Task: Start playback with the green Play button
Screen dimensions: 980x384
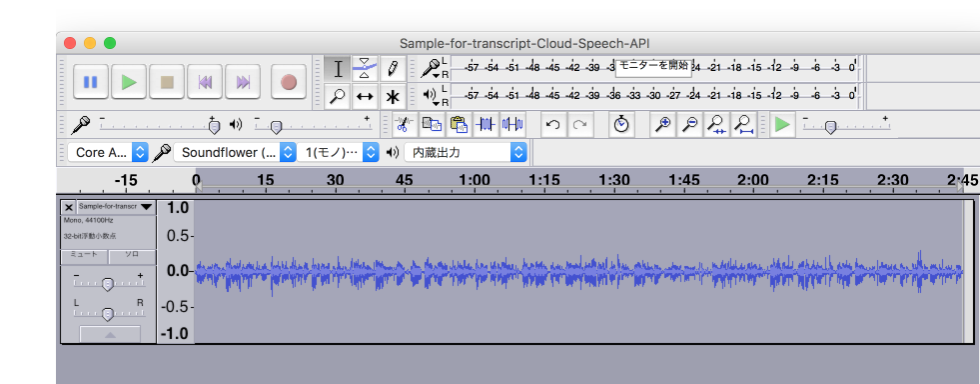Action: point(129,82)
